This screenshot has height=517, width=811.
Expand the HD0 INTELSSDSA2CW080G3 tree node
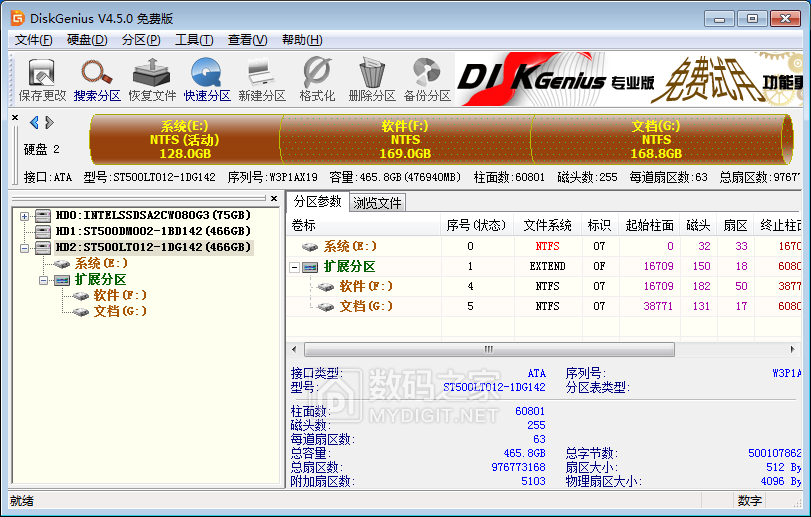(x=24, y=216)
